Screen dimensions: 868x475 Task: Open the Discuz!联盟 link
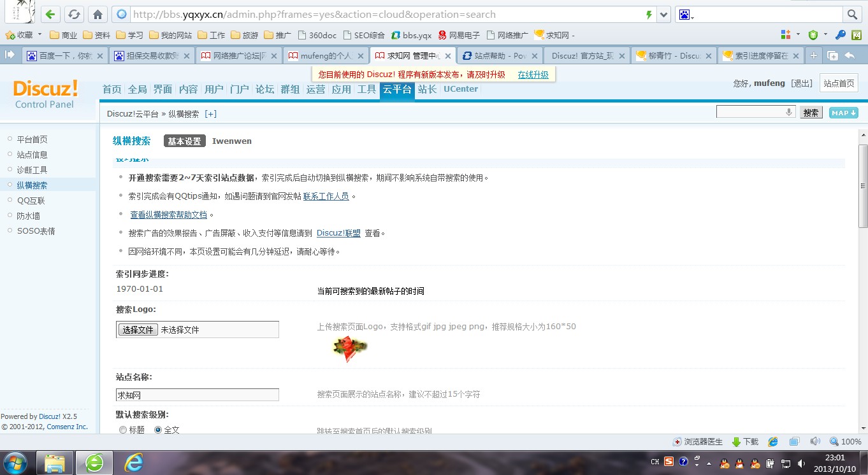click(338, 233)
